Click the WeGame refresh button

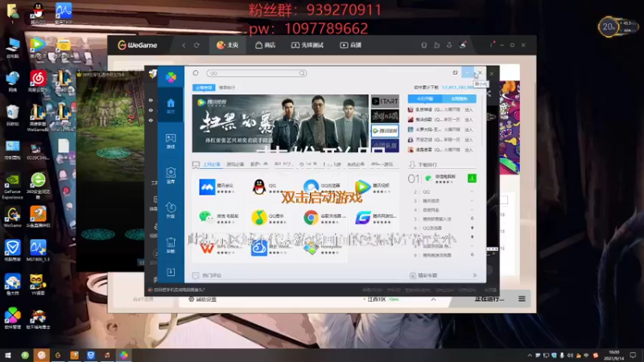coord(196,45)
